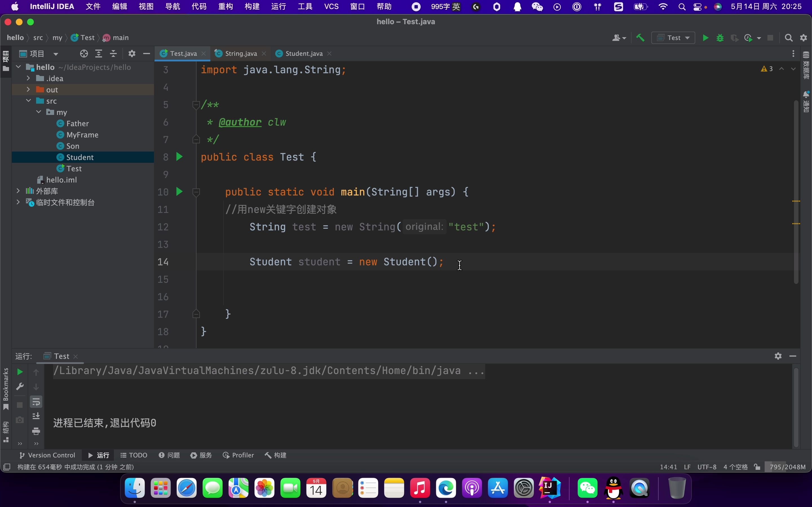
Task: Click the Debug tool icon
Action: (x=720, y=37)
